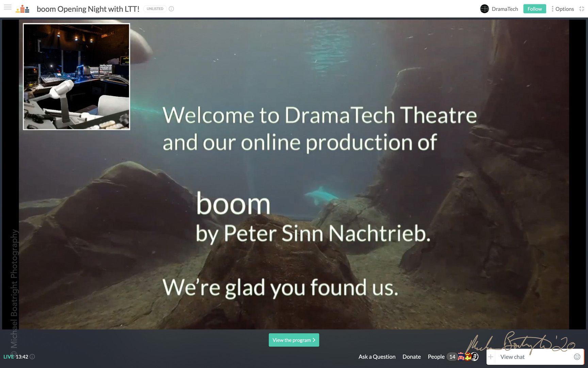Image resolution: width=588 pixels, height=368 pixels.
Task: Click the info icon beside the UNLISTED badge
Action: [171, 9]
